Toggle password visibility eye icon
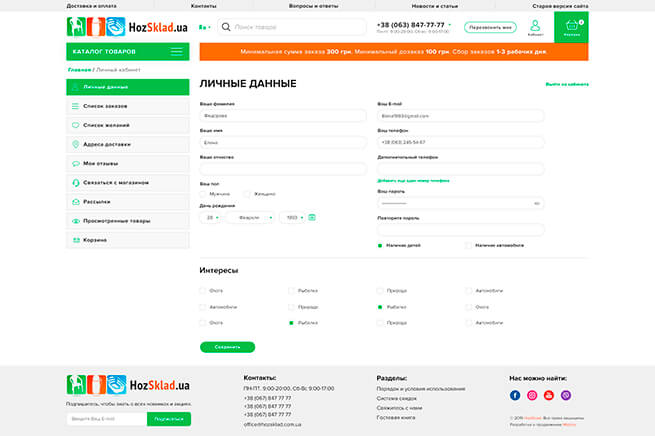Viewport: 655px width, 436px height. (x=537, y=203)
